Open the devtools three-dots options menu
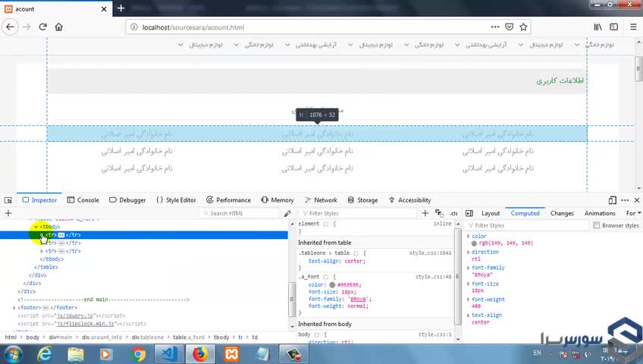The image size is (643, 364). pyautogui.click(x=625, y=200)
